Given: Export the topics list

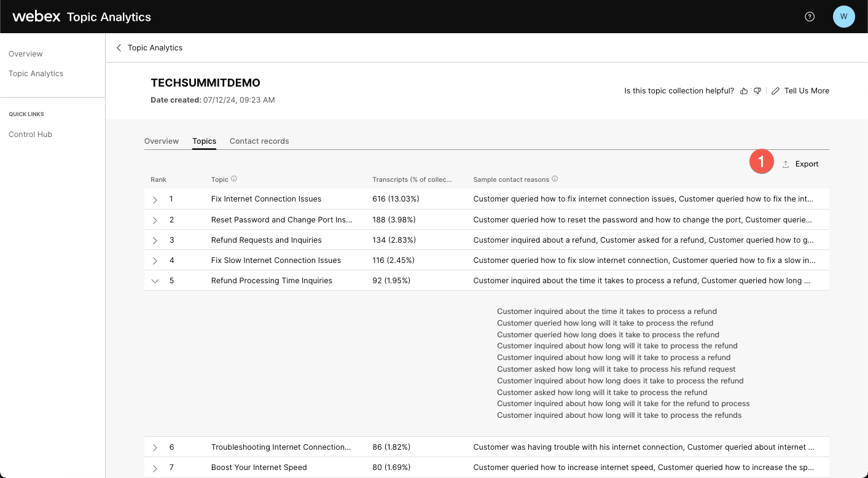Looking at the screenshot, I should (800, 164).
